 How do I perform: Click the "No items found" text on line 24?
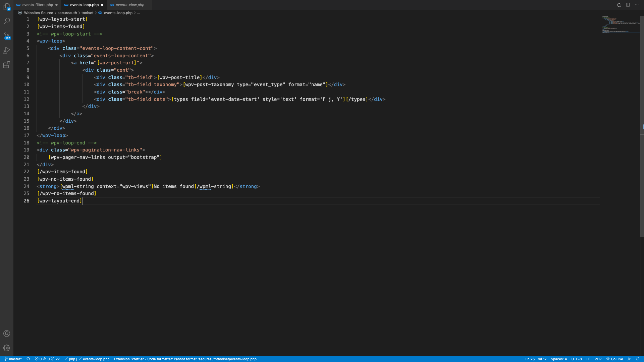pos(174,186)
